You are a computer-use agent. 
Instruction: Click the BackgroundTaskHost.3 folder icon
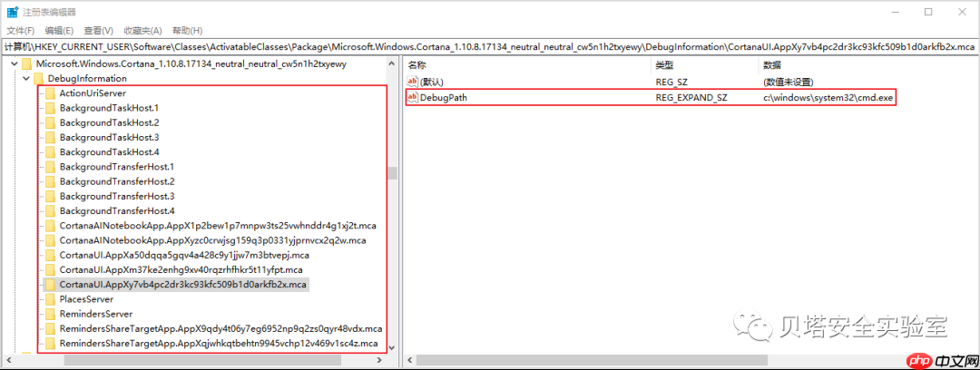(x=50, y=138)
